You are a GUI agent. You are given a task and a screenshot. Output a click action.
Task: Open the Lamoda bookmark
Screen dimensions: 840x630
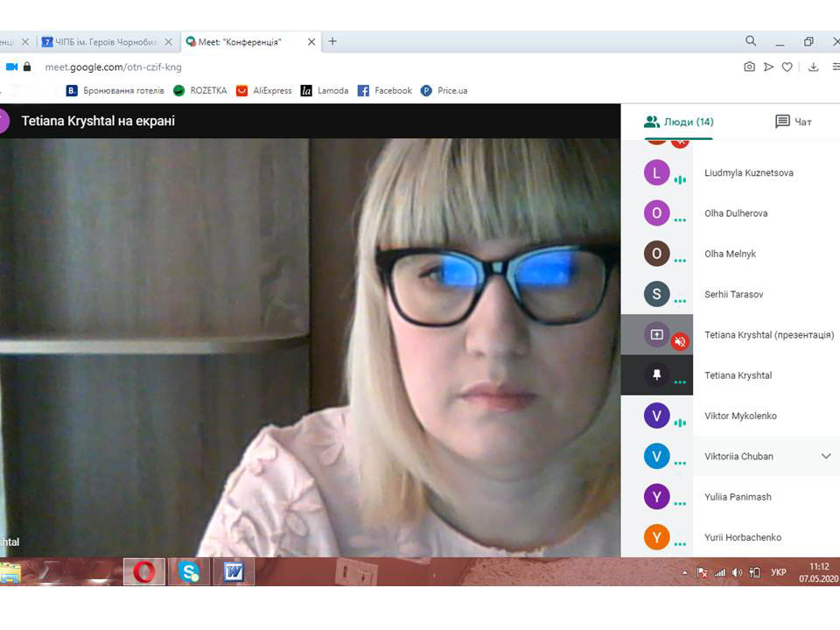(325, 90)
